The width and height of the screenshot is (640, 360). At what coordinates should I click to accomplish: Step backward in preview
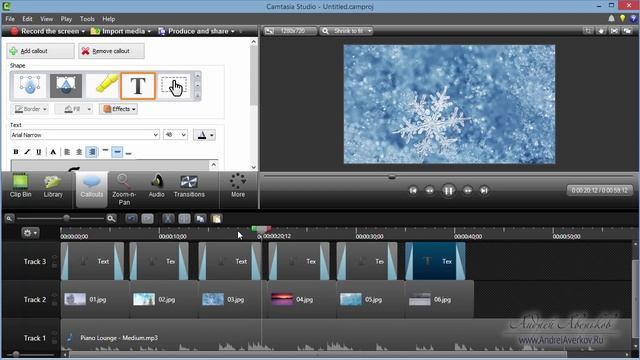[x=429, y=190]
